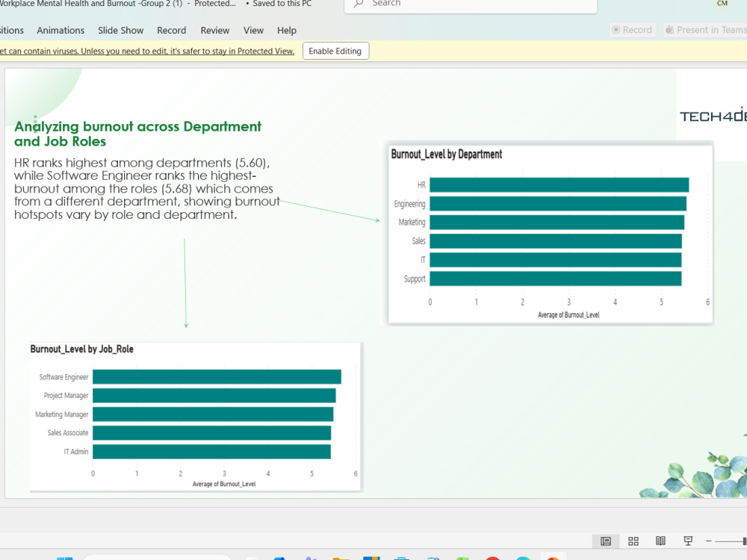Screen dimensions: 747x560
Task: Switch to Reading View
Action: coord(660,541)
